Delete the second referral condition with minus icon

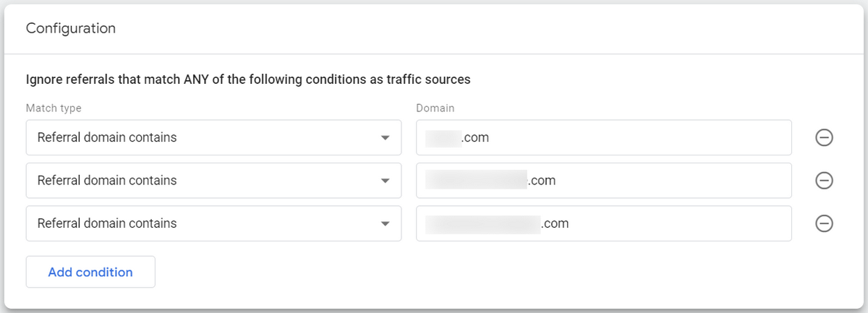(824, 181)
